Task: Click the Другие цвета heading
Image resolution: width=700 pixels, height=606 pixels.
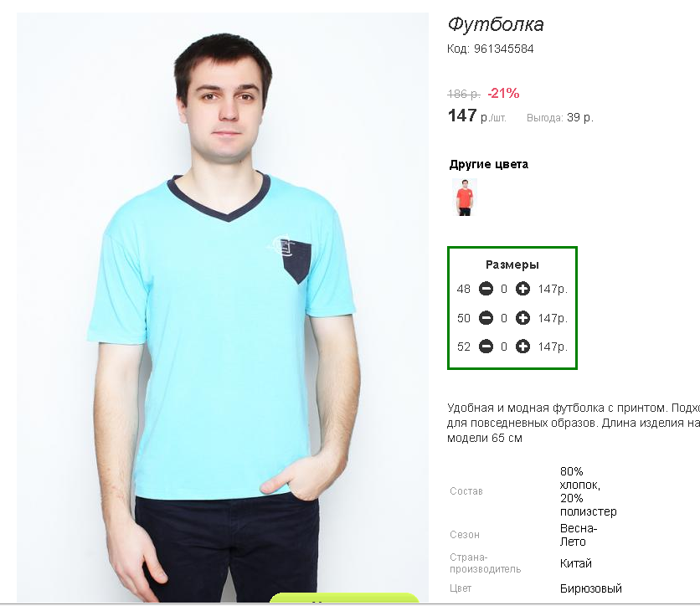Action: pyautogui.click(x=488, y=164)
